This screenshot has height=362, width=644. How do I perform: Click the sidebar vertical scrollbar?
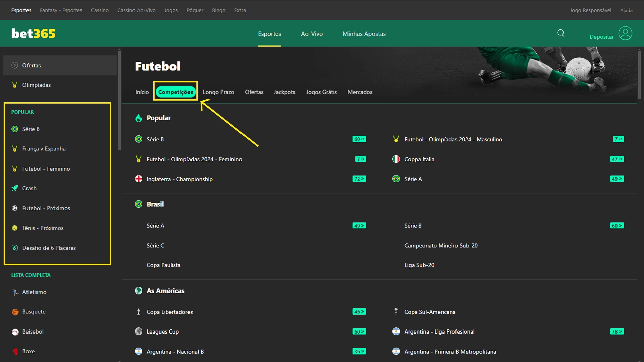point(119,101)
